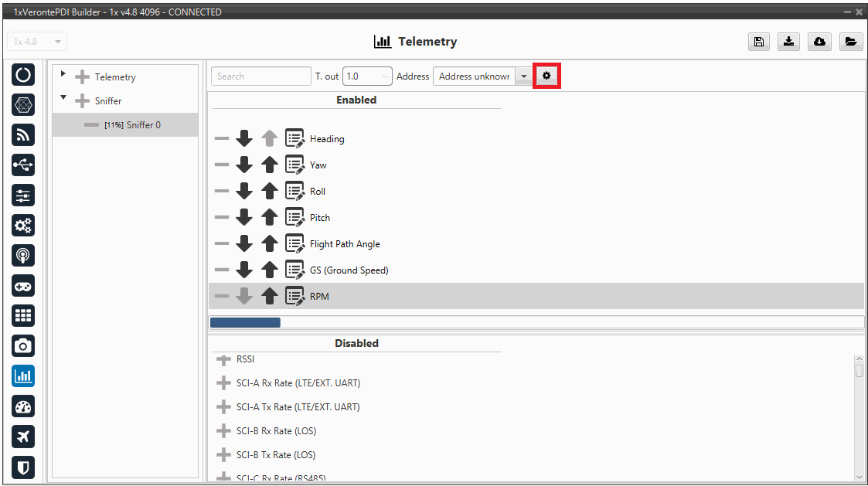Collapse the Sniffer tree node

63,100
